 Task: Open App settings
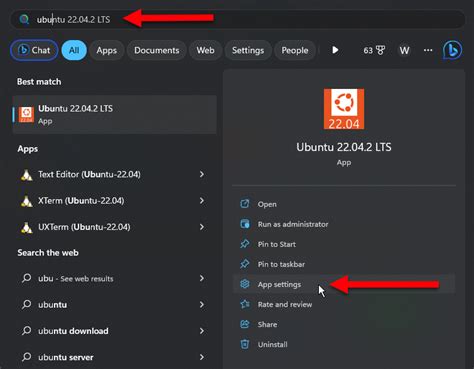pos(279,284)
